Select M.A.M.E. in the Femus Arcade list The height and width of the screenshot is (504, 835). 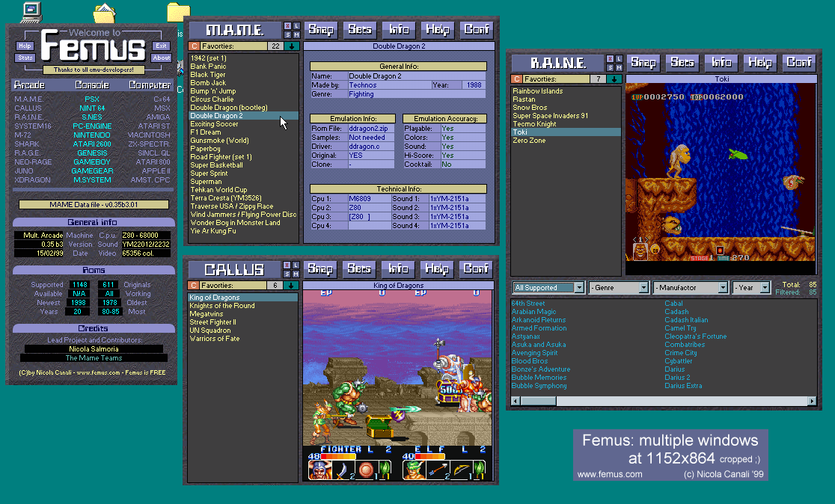29,99
